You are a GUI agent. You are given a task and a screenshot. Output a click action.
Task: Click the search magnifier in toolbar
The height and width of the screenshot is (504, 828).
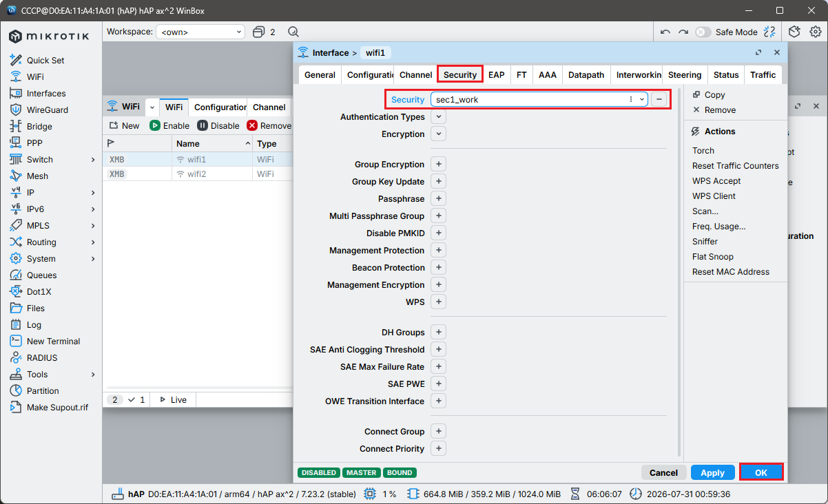[x=293, y=32]
